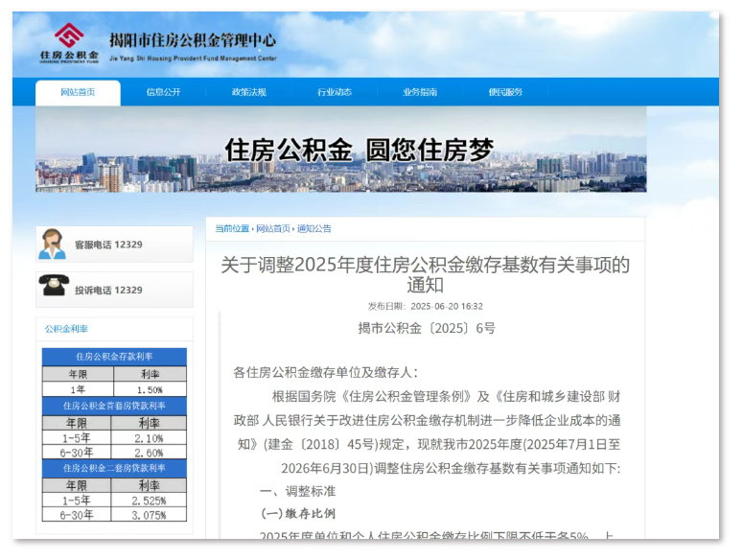Click the 揭阳市住房公积金管理中心 site title
The width and height of the screenshot is (743, 560).
[x=193, y=41]
